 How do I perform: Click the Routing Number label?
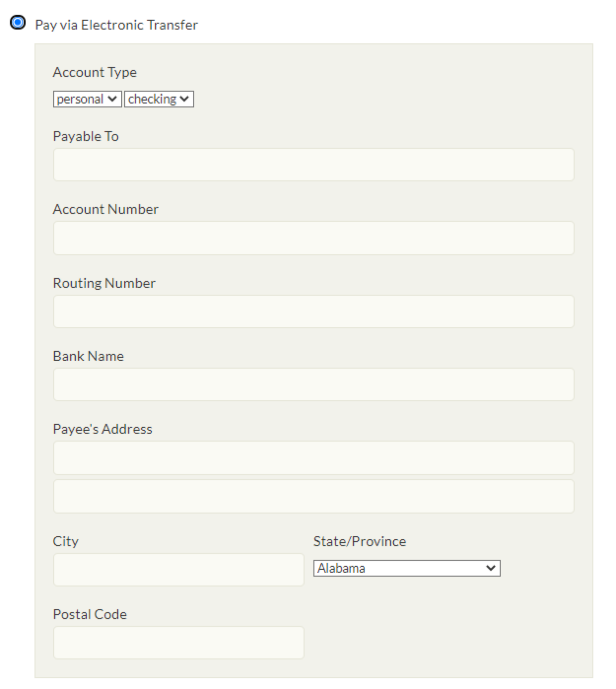click(x=104, y=283)
